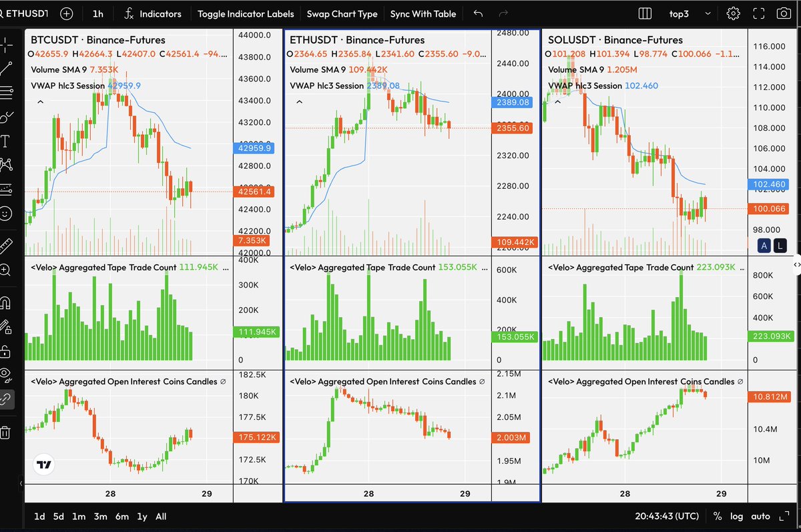Toggle lock all drawing tools
Screen dimensions: 801x532
click(x=6, y=350)
